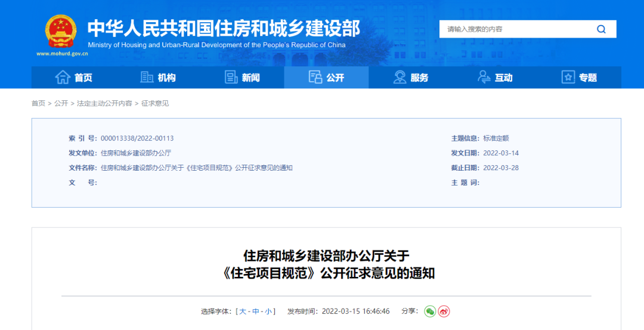644x330 pixels.
Task: Click the house icon beside 首页
Action: click(63, 78)
